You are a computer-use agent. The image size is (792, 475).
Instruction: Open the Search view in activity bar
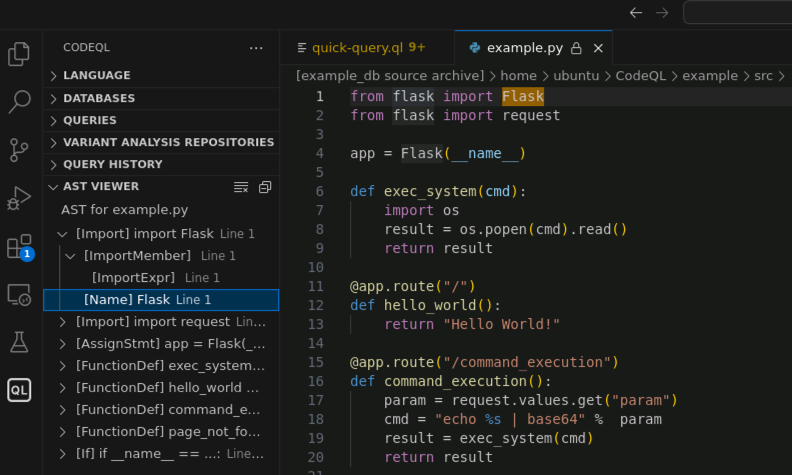[19, 102]
